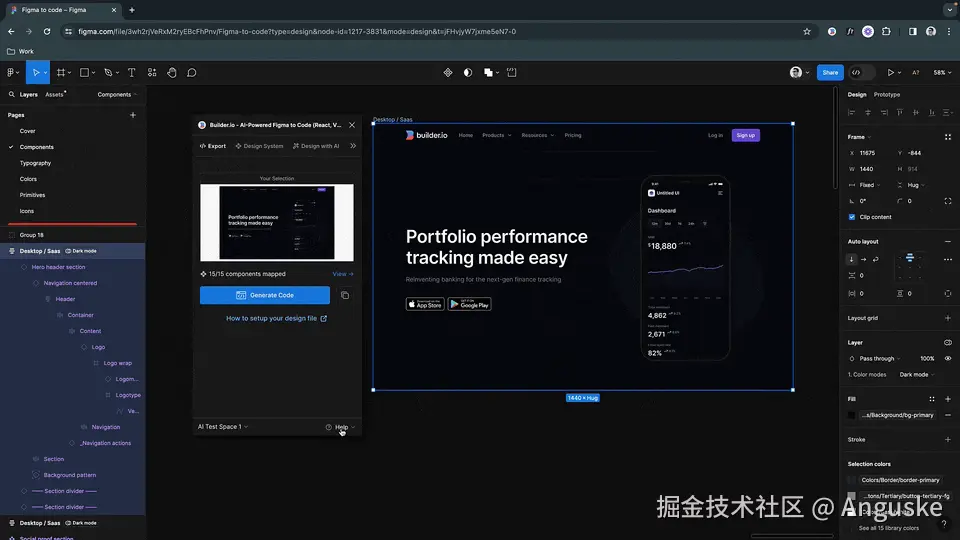
Task: Open the Figma main menu icon
Action: coord(11,72)
